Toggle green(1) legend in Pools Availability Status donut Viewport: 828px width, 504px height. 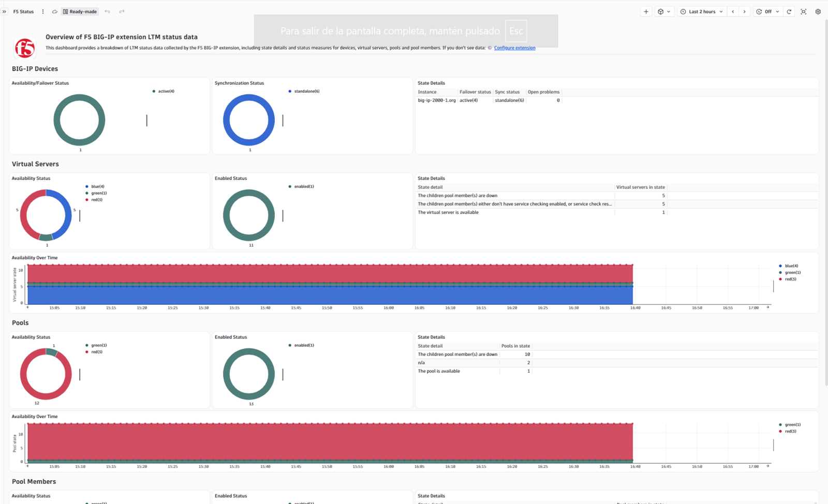(96, 345)
